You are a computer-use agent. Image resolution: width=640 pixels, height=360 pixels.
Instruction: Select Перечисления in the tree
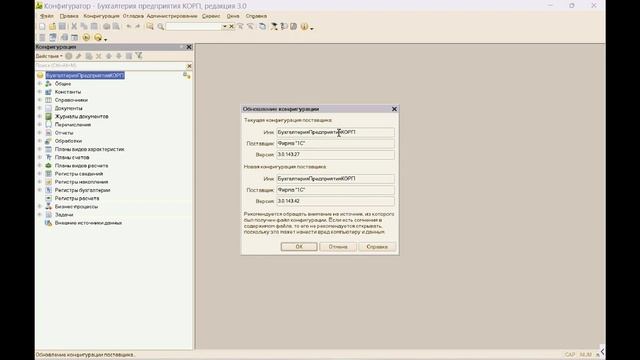(73, 124)
